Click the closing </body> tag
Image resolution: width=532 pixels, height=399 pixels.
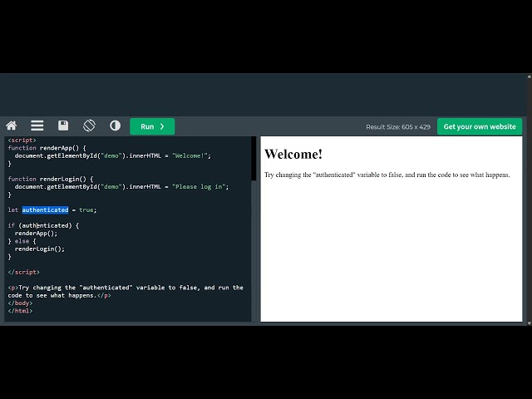click(x=20, y=303)
